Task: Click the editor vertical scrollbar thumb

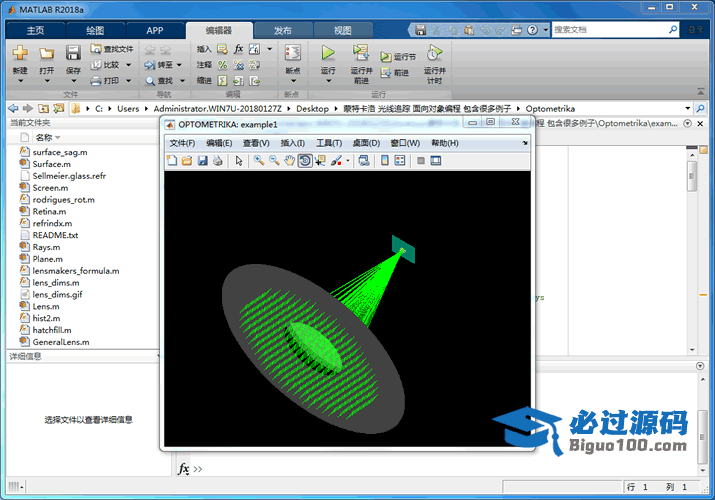Action: [692, 176]
